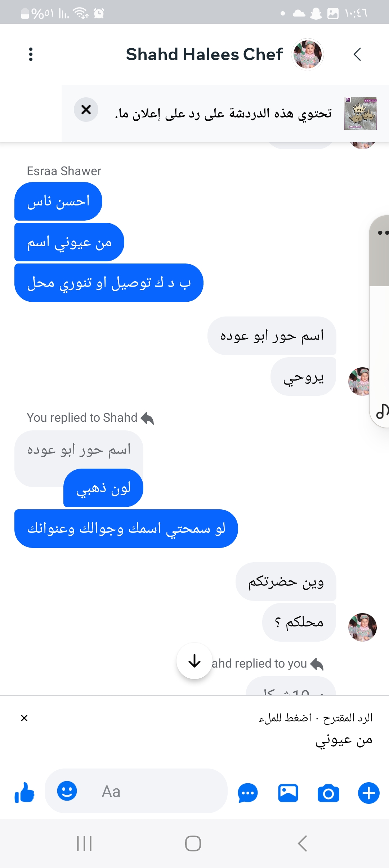
Task: Tap the quoted reply اسم حور ابو عوده
Action: click(x=79, y=449)
